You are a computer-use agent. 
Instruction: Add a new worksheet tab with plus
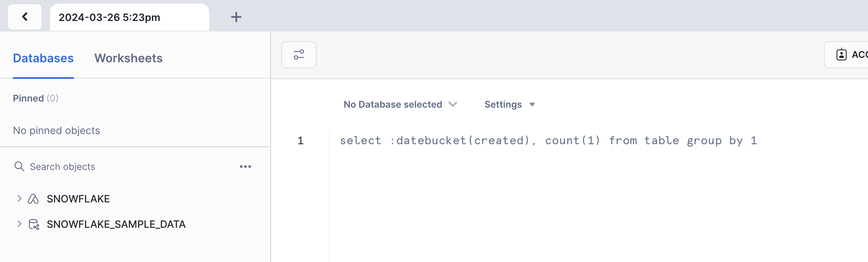tap(236, 17)
